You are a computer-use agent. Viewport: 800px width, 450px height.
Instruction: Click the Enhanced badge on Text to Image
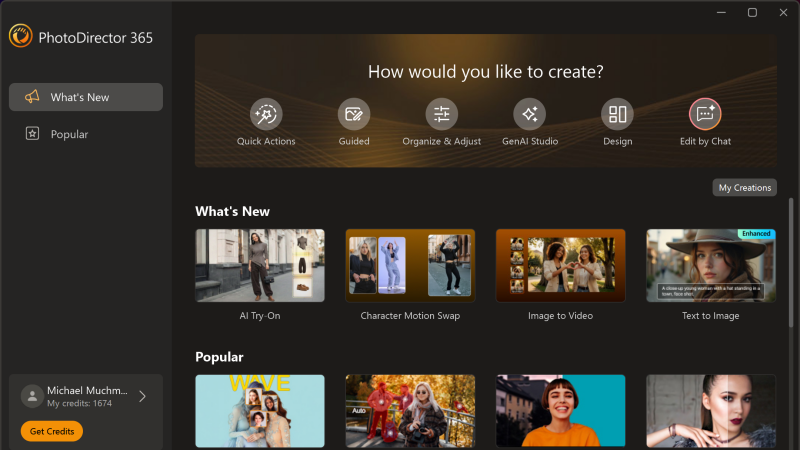[x=756, y=234]
